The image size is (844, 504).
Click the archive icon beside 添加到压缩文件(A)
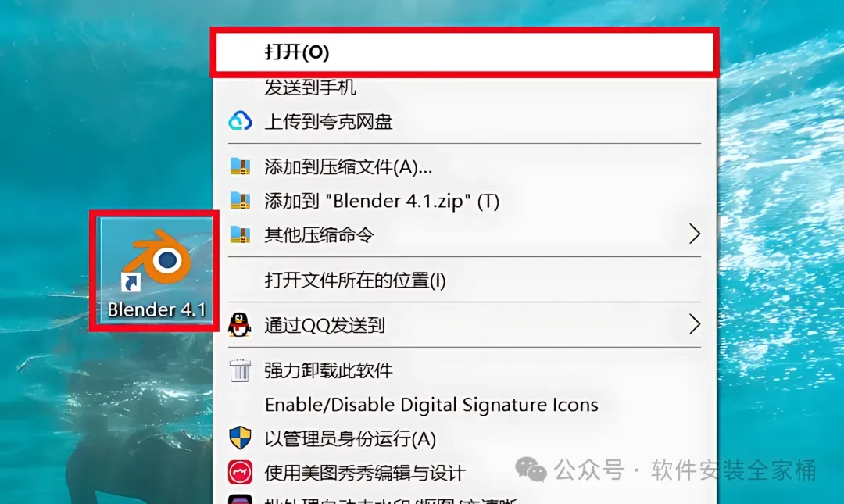(240, 166)
